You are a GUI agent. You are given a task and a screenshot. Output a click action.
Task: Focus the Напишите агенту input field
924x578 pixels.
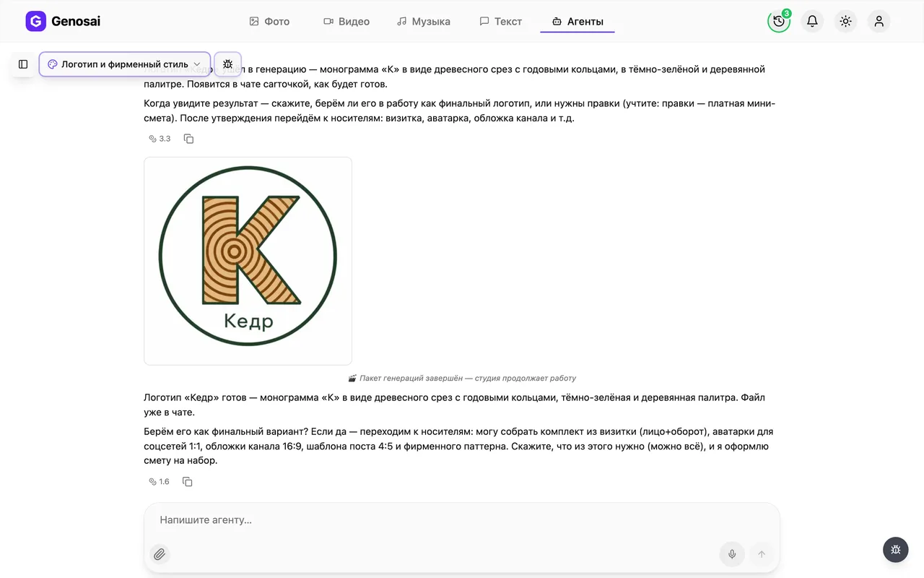pyautogui.click(x=462, y=520)
